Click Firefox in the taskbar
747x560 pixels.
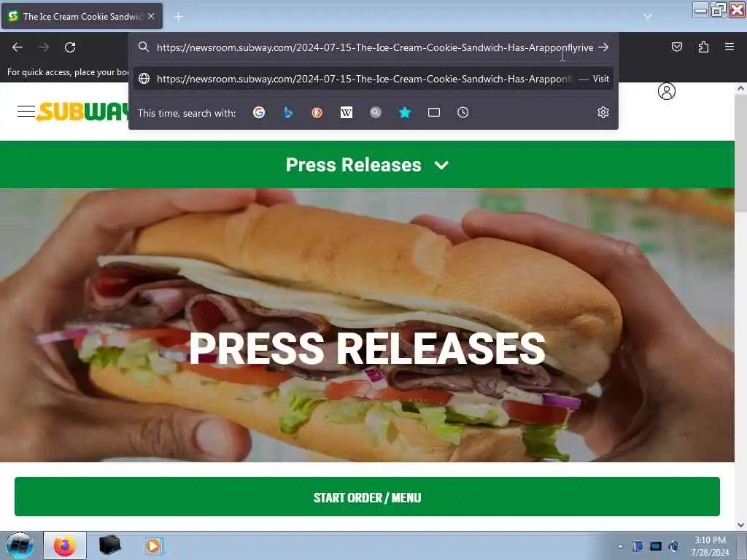click(65, 545)
